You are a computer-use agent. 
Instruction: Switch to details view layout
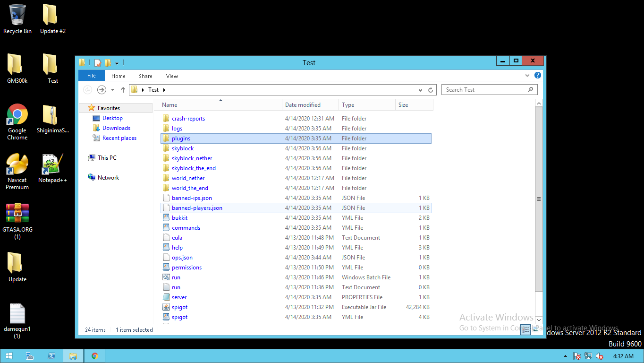(x=525, y=330)
